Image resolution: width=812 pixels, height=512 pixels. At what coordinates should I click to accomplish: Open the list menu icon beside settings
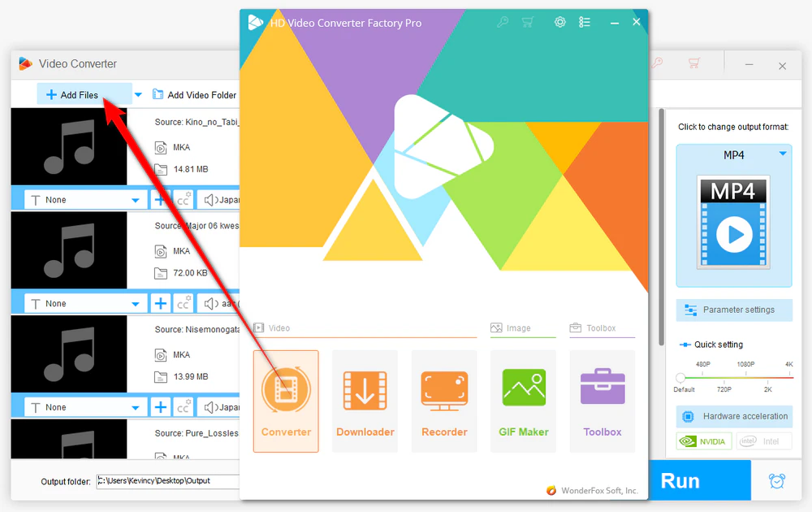tap(585, 22)
